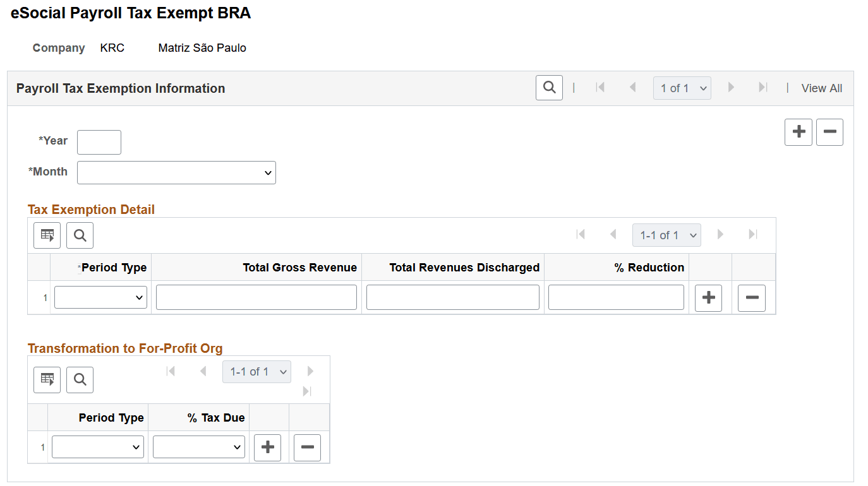Open the search icon in Payroll Tax Exemption Information header
The width and height of the screenshot is (868, 486).
coord(548,87)
